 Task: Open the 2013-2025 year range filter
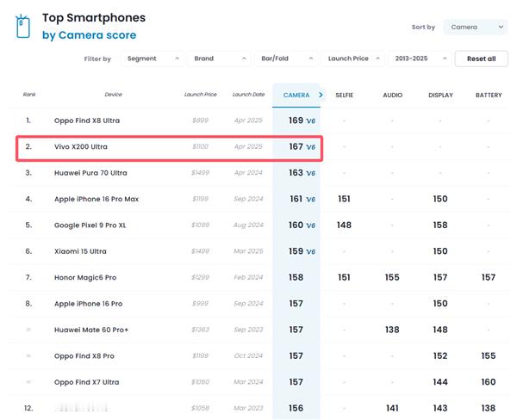[x=420, y=59]
